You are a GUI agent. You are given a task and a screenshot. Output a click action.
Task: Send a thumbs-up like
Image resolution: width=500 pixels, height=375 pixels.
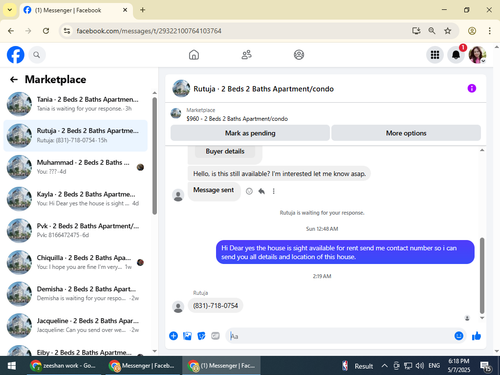pyautogui.click(x=476, y=336)
